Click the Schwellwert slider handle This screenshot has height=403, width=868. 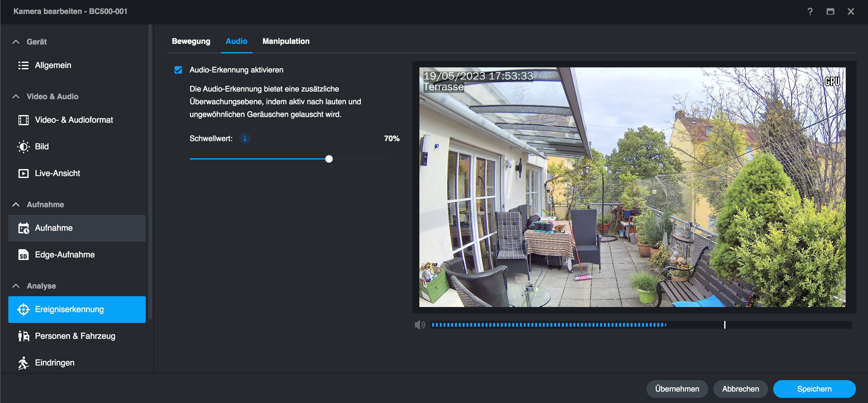point(329,159)
